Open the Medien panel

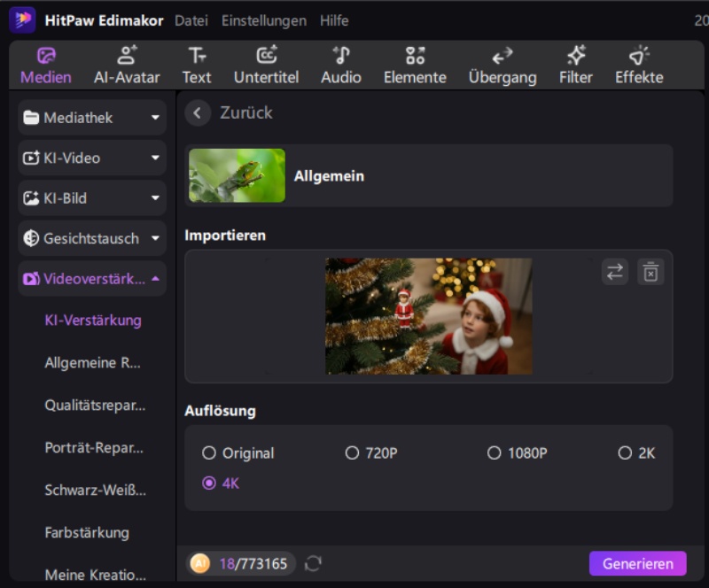(x=44, y=64)
